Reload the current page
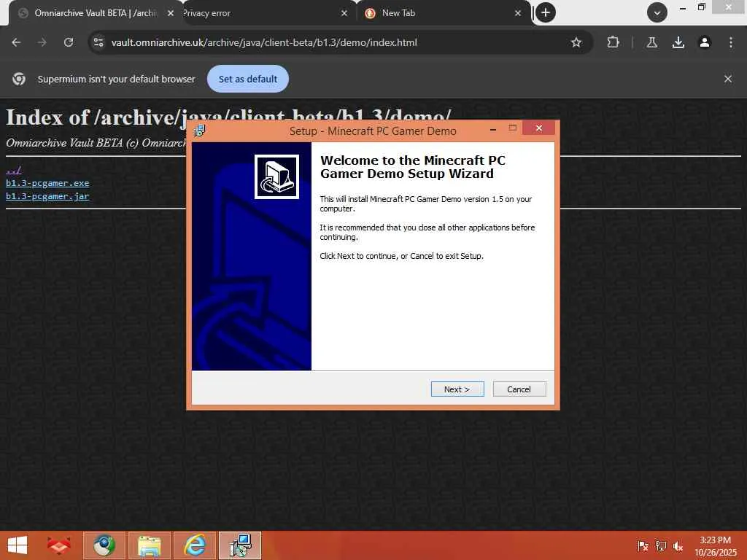The image size is (747, 560). point(69,42)
